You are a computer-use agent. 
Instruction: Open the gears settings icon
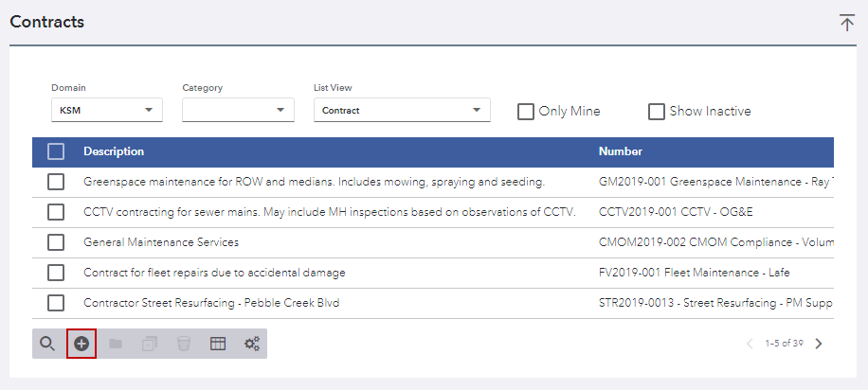[x=252, y=344]
